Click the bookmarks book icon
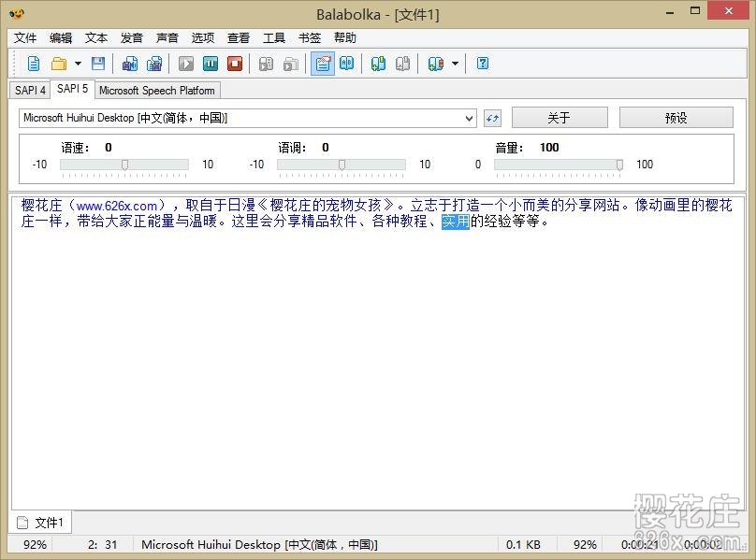 (x=435, y=64)
